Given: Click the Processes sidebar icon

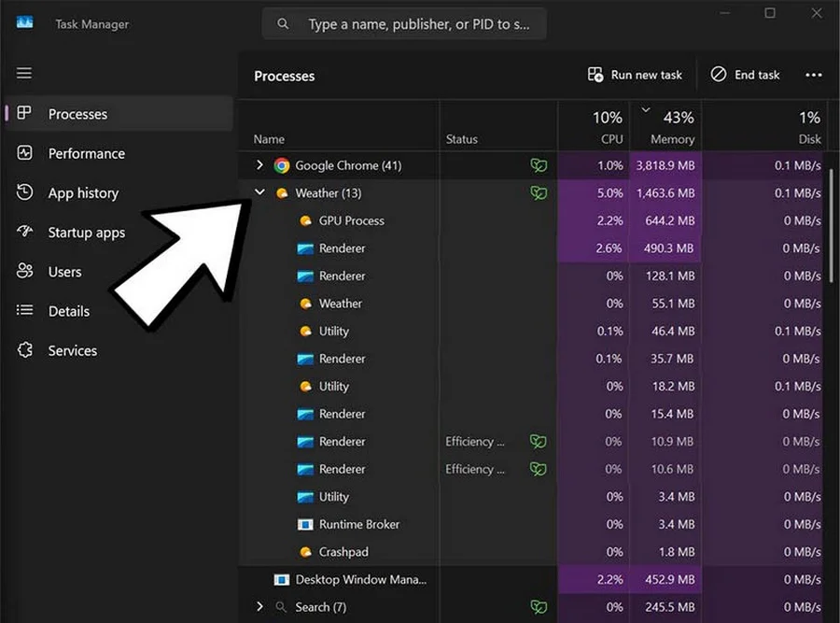Looking at the screenshot, I should (24, 113).
